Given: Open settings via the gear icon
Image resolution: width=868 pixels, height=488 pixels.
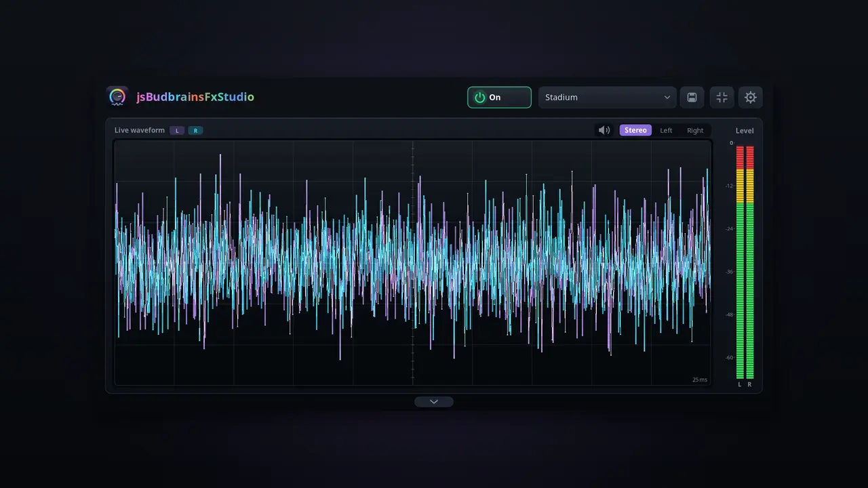Looking at the screenshot, I should (x=751, y=98).
